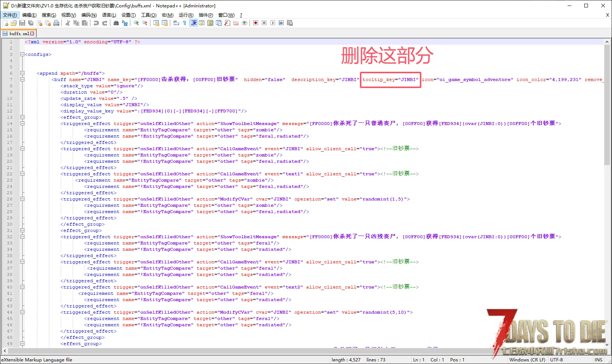
Task: Start macro recording with red dot icon
Action: 255,23
